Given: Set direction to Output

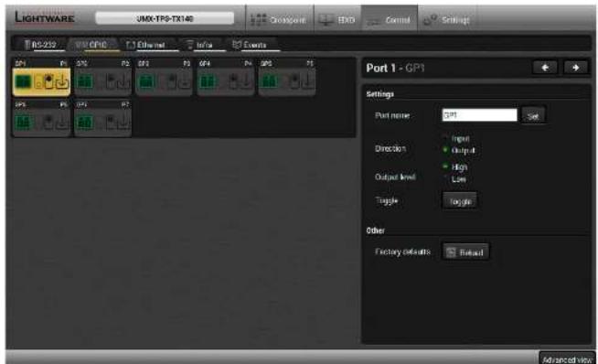Looking at the screenshot, I should point(459,150).
